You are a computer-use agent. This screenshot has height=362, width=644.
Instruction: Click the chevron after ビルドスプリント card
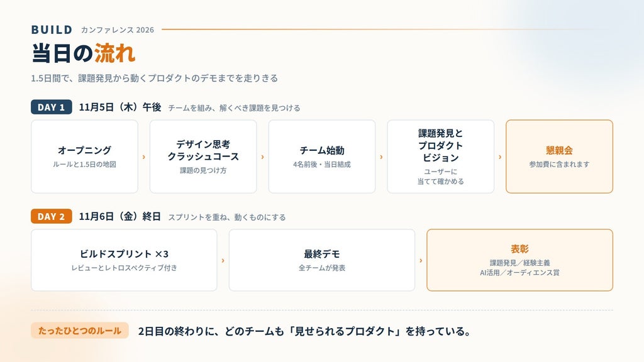(223, 261)
